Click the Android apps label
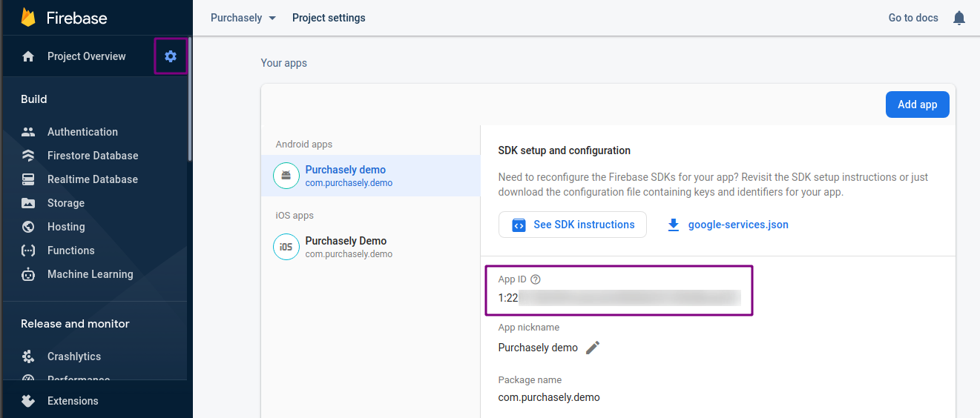The width and height of the screenshot is (980, 418). [304, 145]
